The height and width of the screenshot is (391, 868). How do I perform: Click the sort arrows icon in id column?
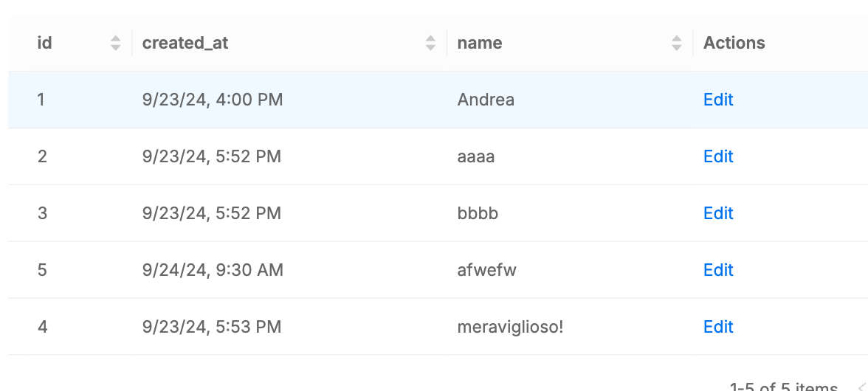pos(115,44)
